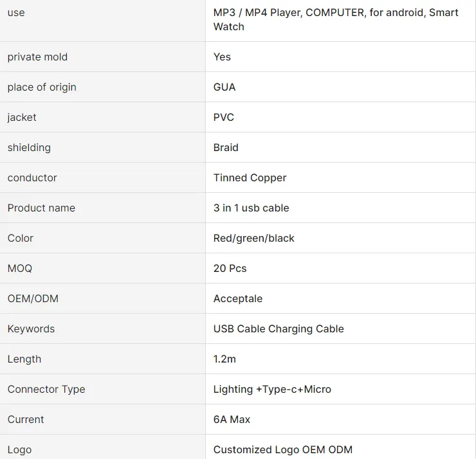Click the 'Acceptale' OEM/ODM value
Image resolution: width=476 pixels, height=459 pixels.
[238, 298]
